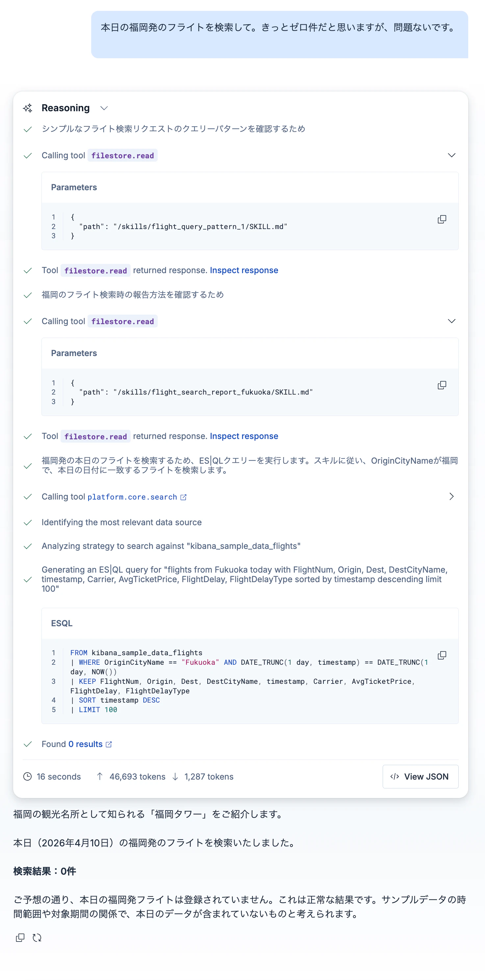Copy the ESQL query code

[442, 655]
